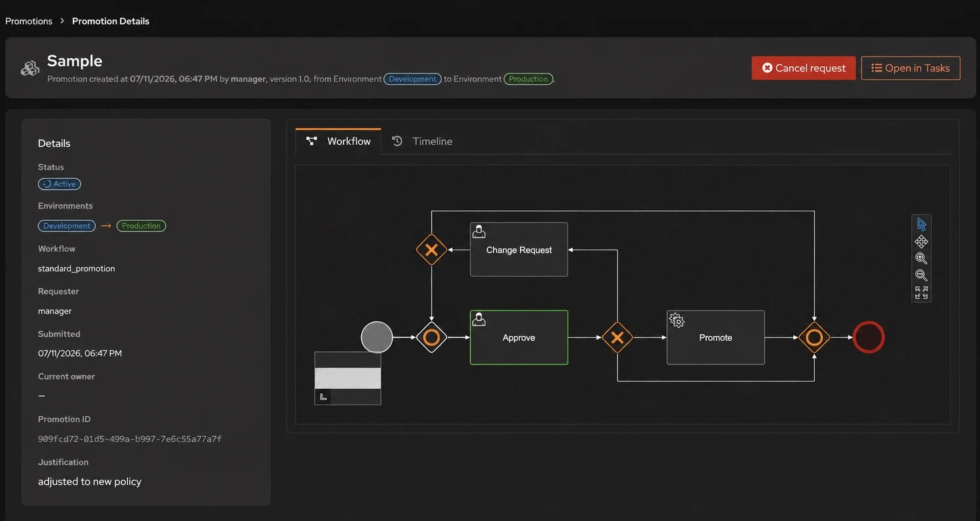
Task: Select the inclusive gateway before the end event
Action: (x=814, y=338)
